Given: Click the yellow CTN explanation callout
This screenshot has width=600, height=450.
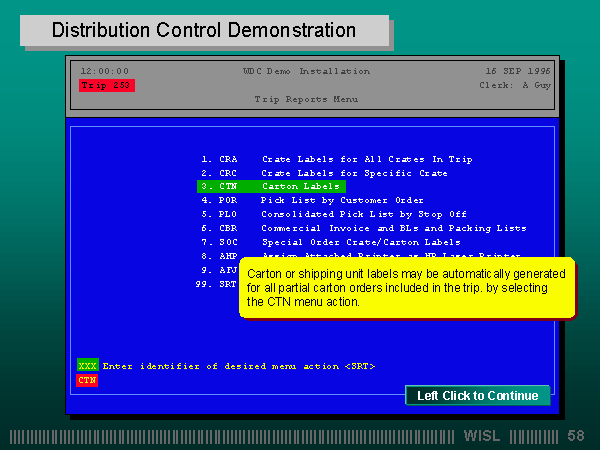Looking at the screenshot, I should pos(407,288).
